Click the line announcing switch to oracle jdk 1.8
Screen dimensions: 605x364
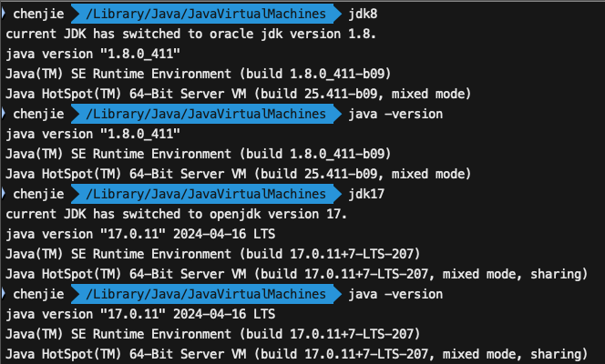pyautogui.click(x=191, y=34)
